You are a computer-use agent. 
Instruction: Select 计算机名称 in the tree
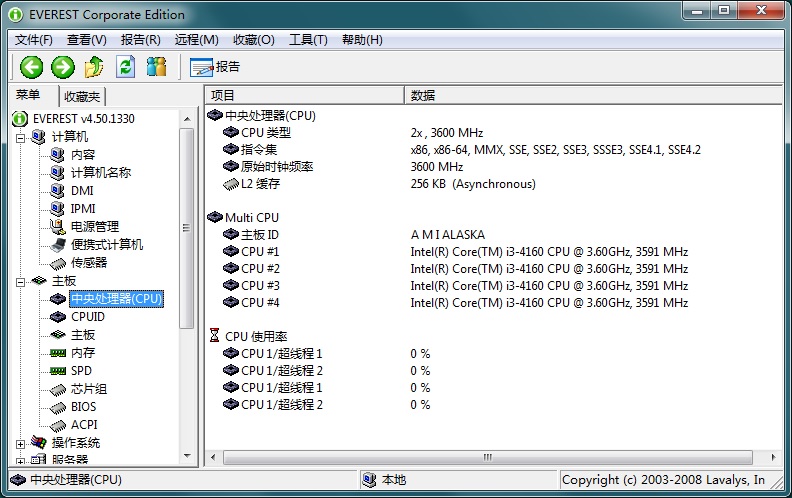pyautogui.click(x=101, y=173)
